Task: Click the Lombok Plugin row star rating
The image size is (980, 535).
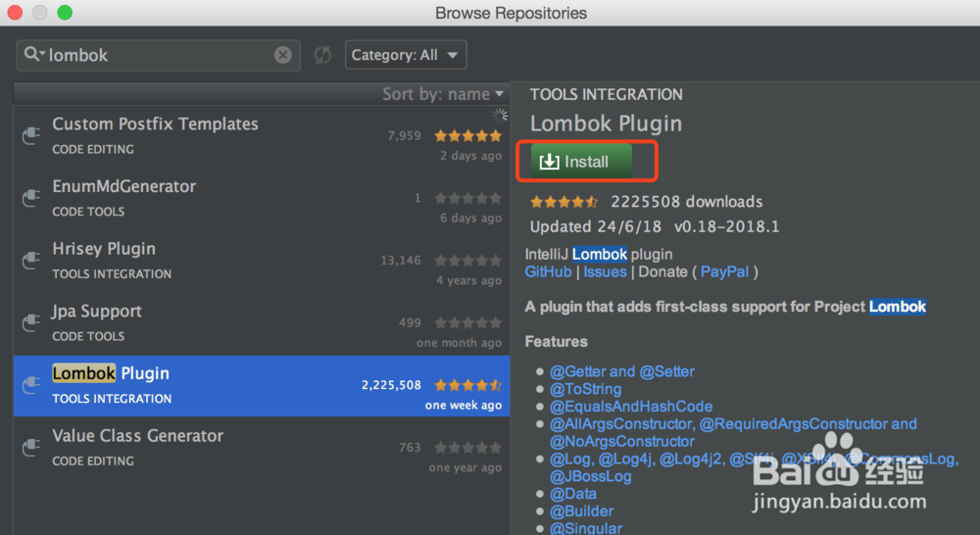Action: pos(468,385)
